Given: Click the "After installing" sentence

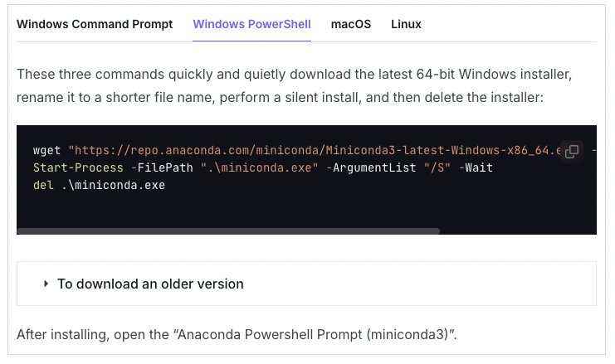Looking at the screenshot, I should pyautogui.click(x=237, y=334).
